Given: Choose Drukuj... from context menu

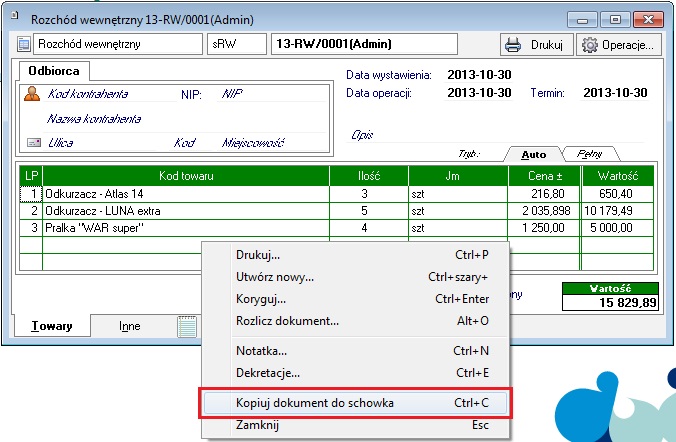Looking at the screenshot, I should (x=356, y=255).
